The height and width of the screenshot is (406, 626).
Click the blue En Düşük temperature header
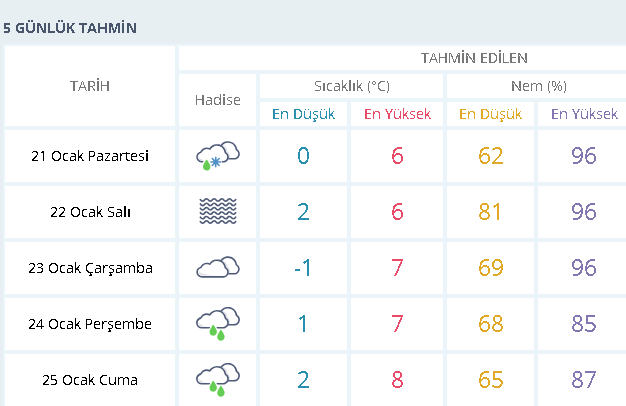[x=303, y=114]
